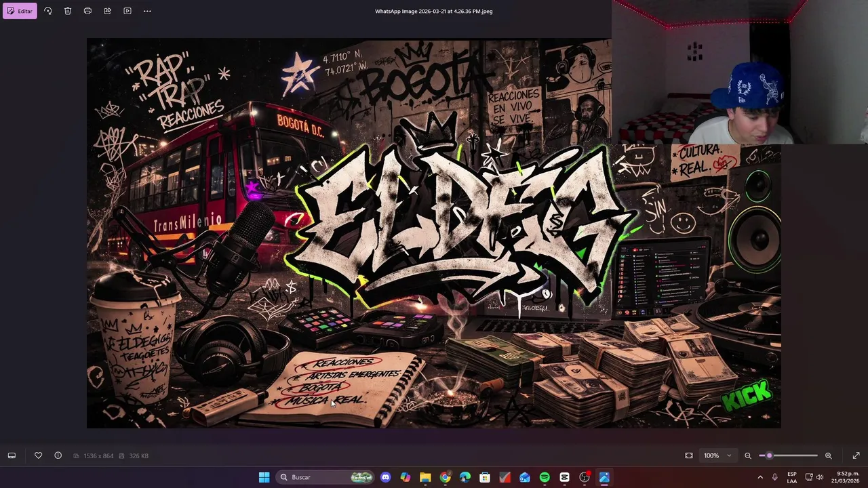Share the image with the share icon
The width and height of the screenshot is (868, 488).
(x=107, y=11)
